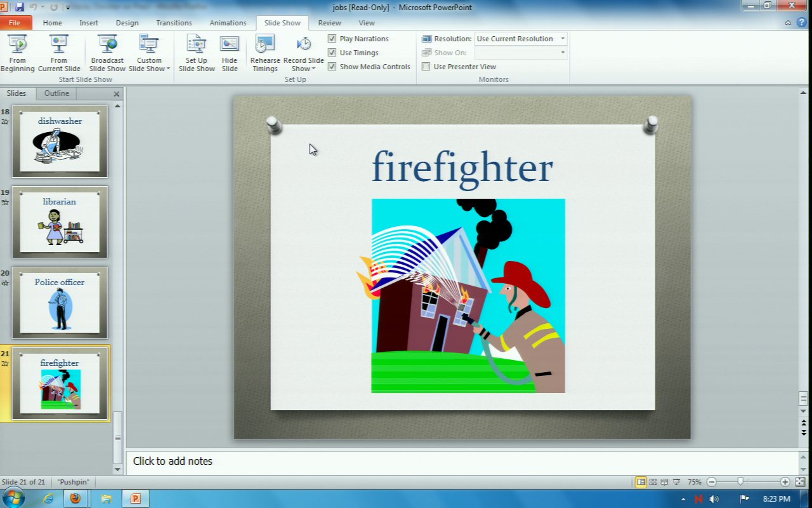Open Set Up Slide Show dialog
Viewport: 812px width, 508px height.
pyautogui.click(x=196, y=53)
